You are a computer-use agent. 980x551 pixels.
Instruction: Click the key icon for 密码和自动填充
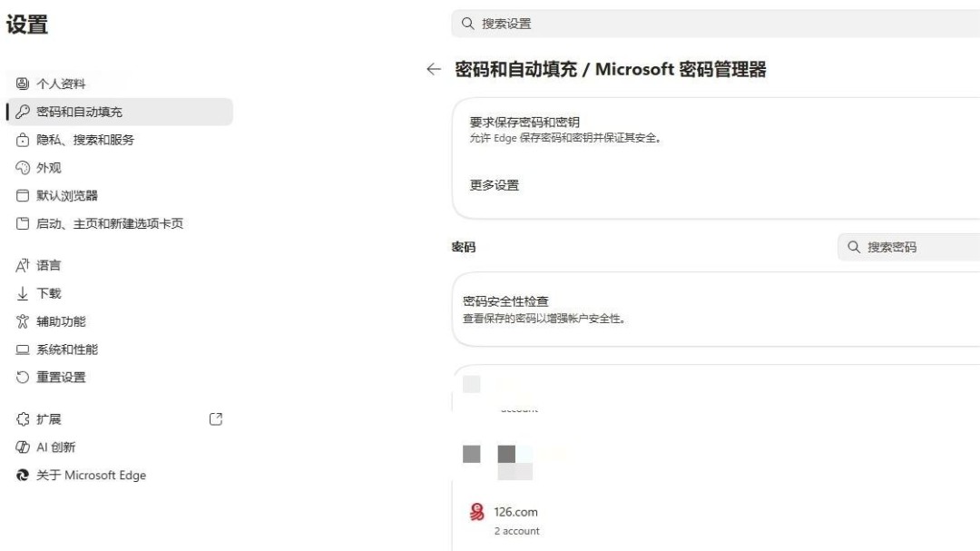23,112
